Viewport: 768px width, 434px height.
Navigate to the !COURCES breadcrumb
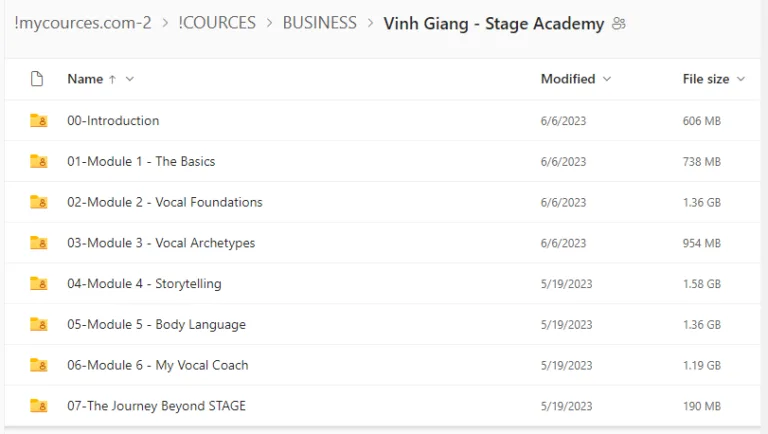[x=217, y=23]
